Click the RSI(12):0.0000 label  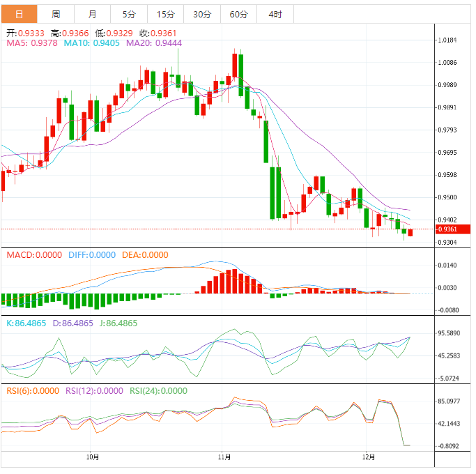[94, 391]
